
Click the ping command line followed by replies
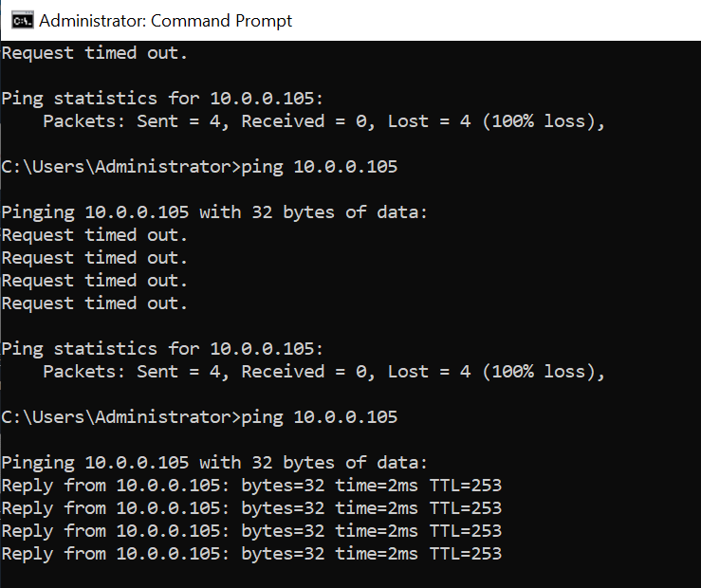[x=199, y=417]
